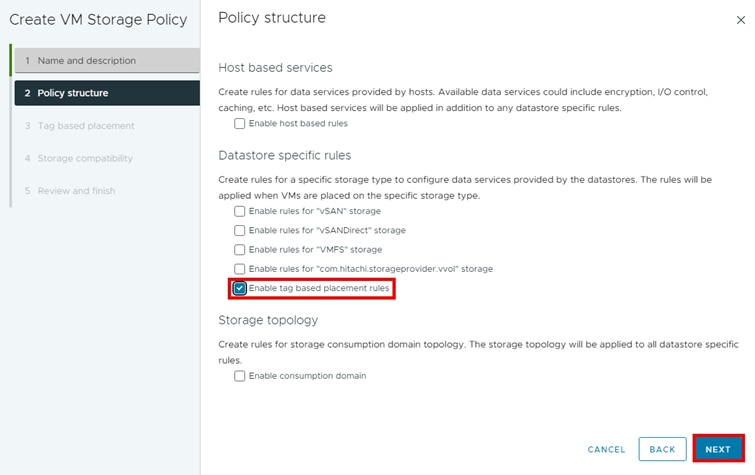Click the "Enable host based rules" label

pyautogui.click(x=298, y=123)
